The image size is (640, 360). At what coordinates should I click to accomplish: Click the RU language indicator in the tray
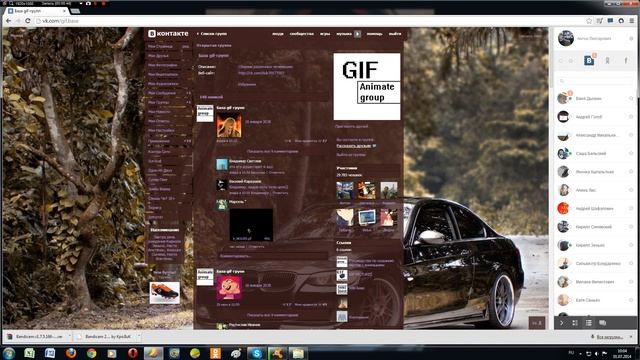571,353
